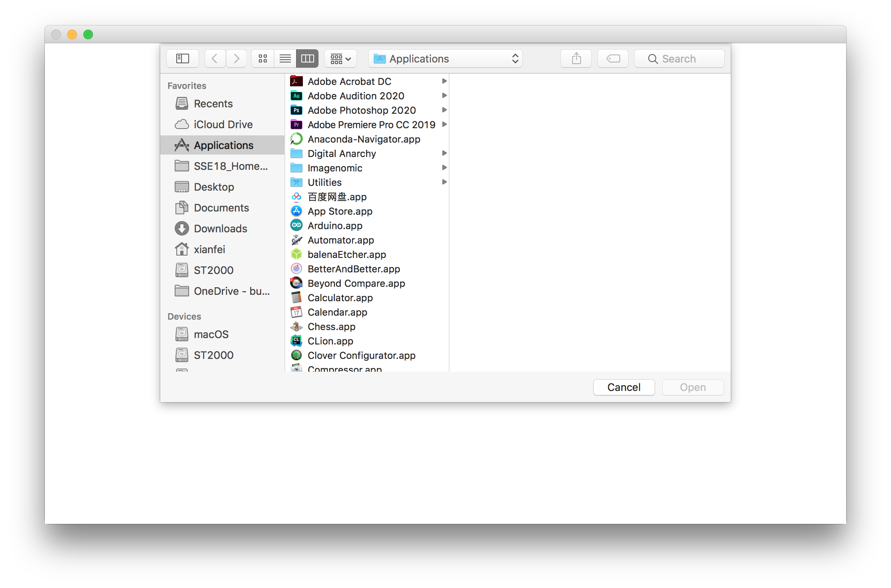Image resolution: width=891 pixels, height=588 pixels.
Task: Expand the Utilities folder arrow
Action: pos(444,182)
